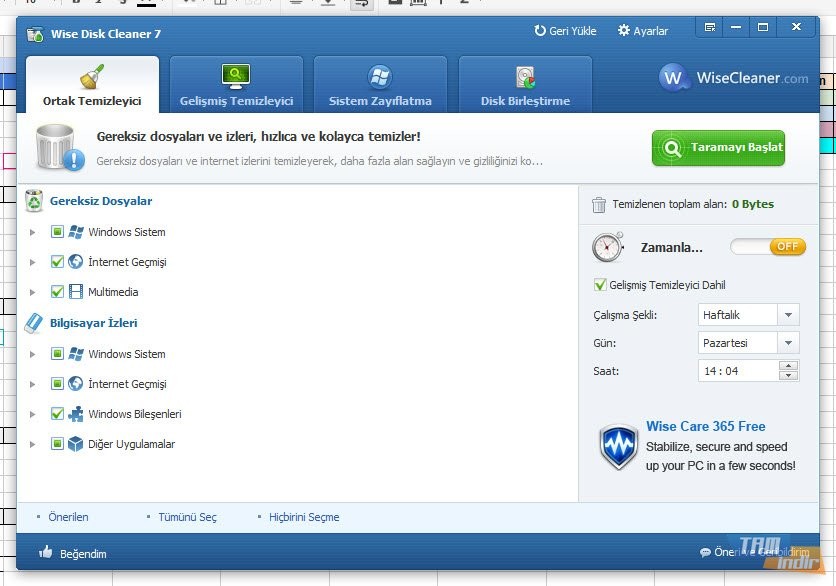
Task: Select the Bilgisayar İzleri heading
Action: click(94, 323)
